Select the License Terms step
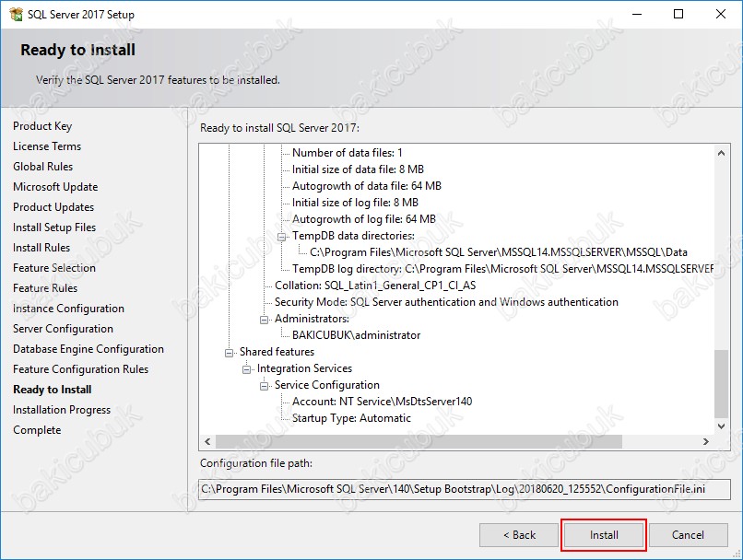743x560 pixels. 47,146
